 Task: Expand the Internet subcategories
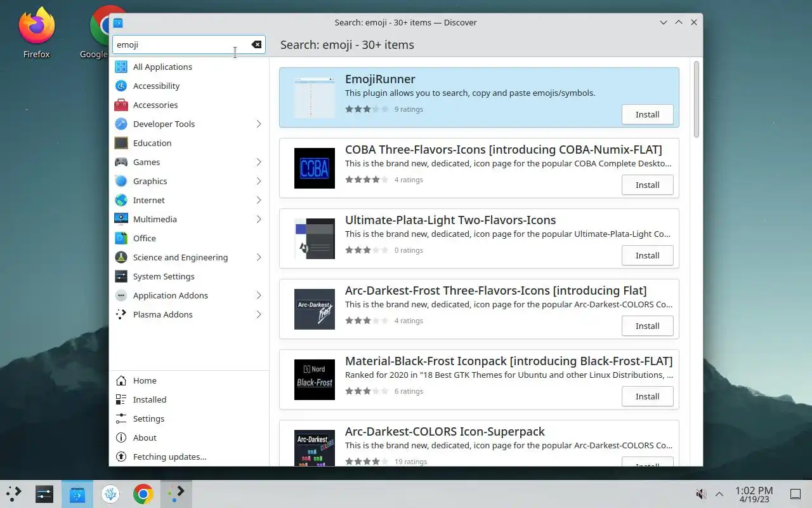(x=259, y=200)
